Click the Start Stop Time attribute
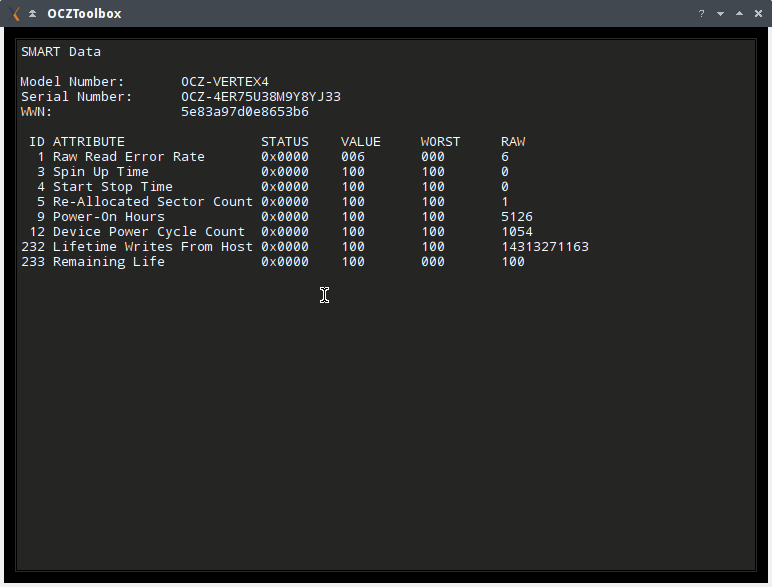This screenshot has height=587, width=772. (x=113, y=187)
